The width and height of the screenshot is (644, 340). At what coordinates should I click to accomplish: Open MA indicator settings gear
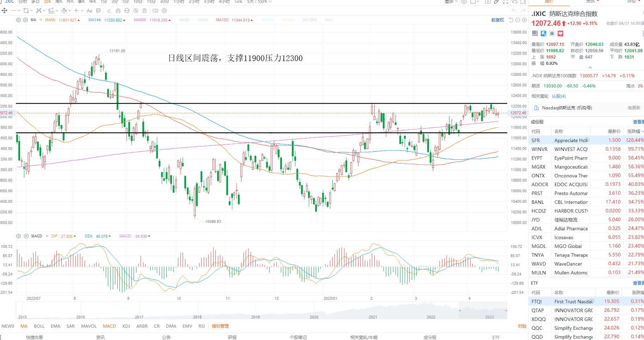18,20
